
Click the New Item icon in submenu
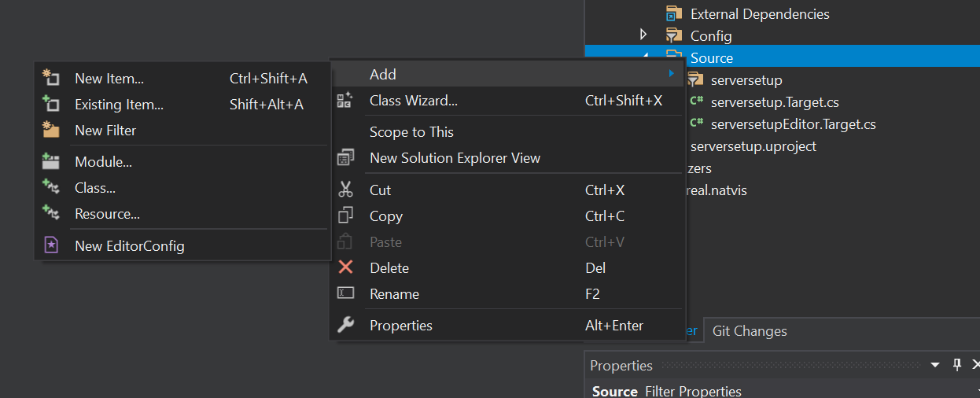pos(50,78)
